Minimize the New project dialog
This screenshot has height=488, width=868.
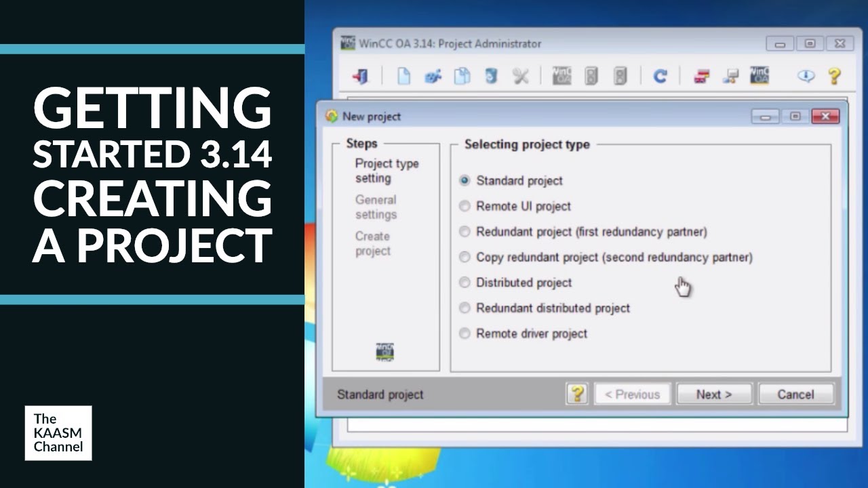(x=765, y=117)
